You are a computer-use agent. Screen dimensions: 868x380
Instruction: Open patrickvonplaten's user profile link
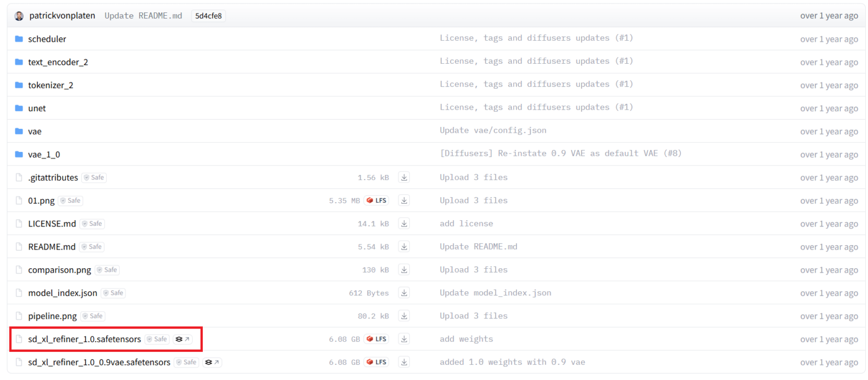[x=62, y=16]
